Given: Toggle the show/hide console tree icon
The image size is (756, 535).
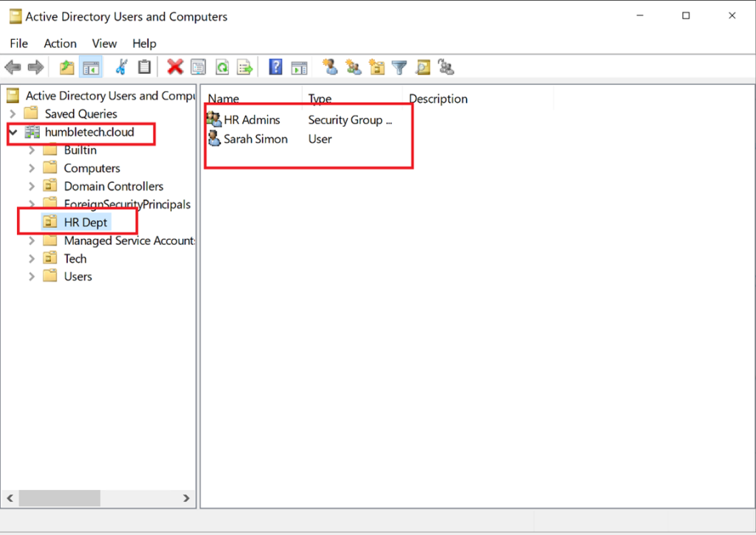Looking at the screenshot, I should 91,67.
